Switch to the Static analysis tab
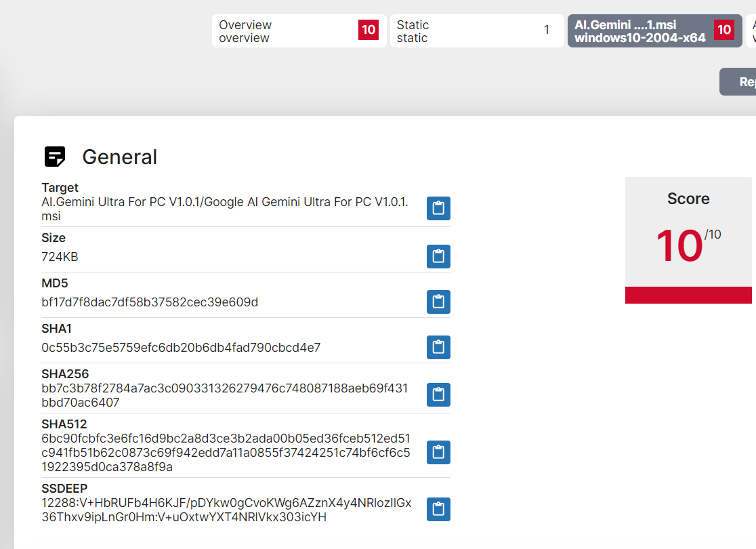The width and height of the screenshot is (756, 549). (477, 31)
